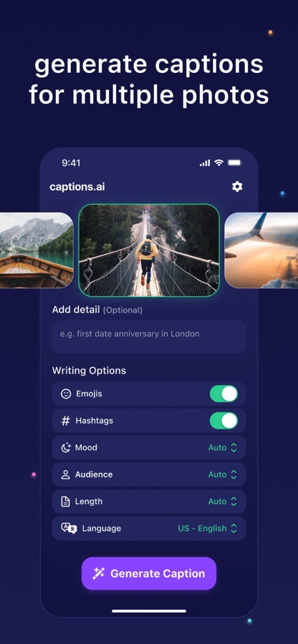
Task: Click the Generate Caption button
Action: tap(149, 573)
